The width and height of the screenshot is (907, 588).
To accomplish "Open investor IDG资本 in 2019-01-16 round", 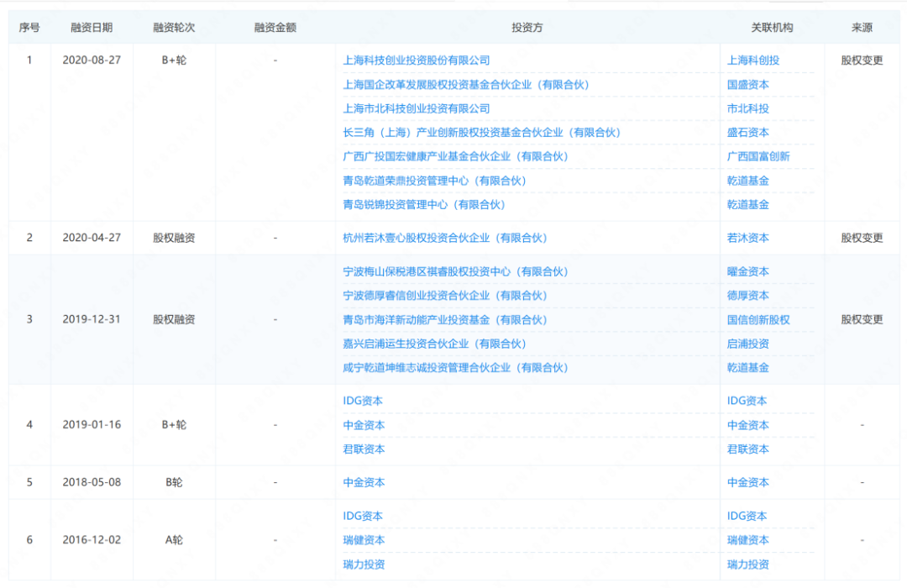I will [x=363, y=401].
